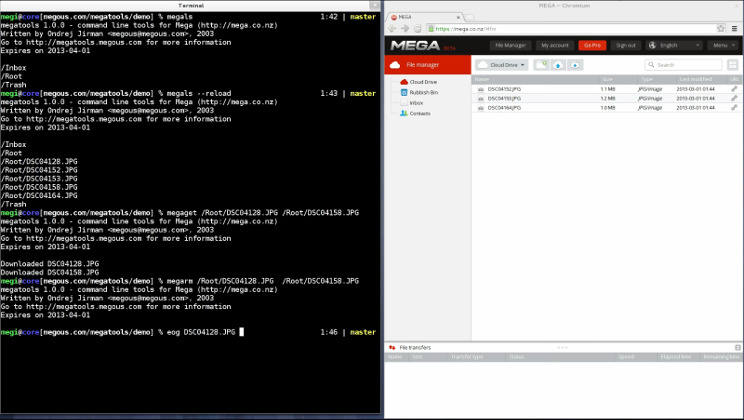The width and height of the screenshot is (744, 420).
Task: Click the MEGA logo
Action: click(415, 46)
